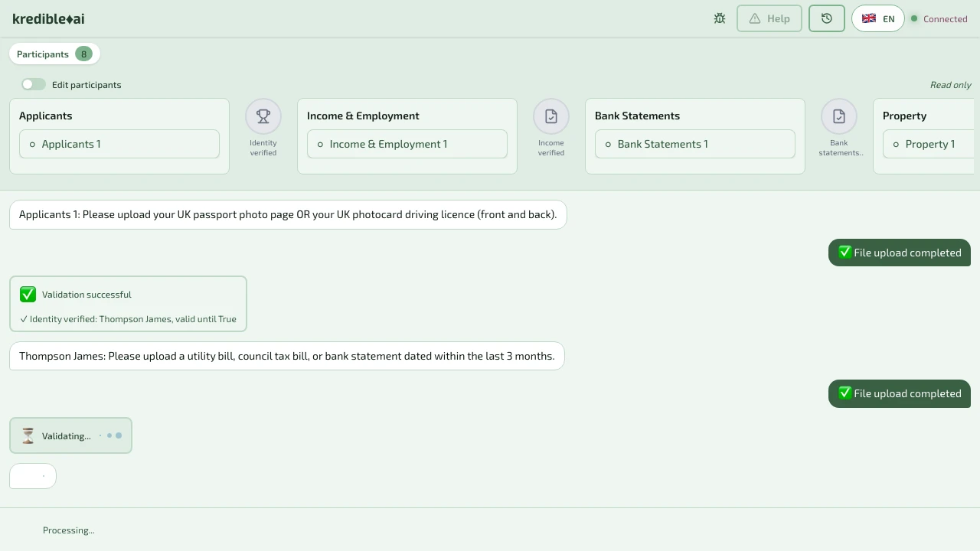
Task: Click the Processing message input area
Action: click(x=490, y=530)
